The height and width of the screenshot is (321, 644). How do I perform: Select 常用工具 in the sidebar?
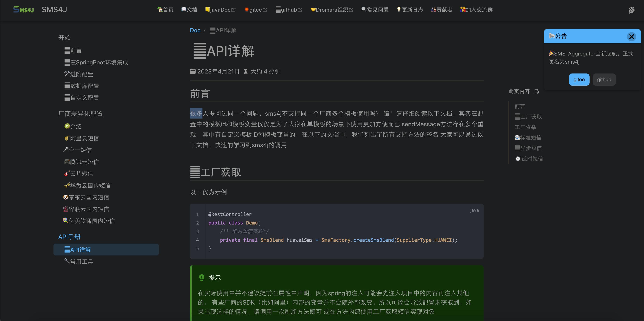click(x=81, y=261)
